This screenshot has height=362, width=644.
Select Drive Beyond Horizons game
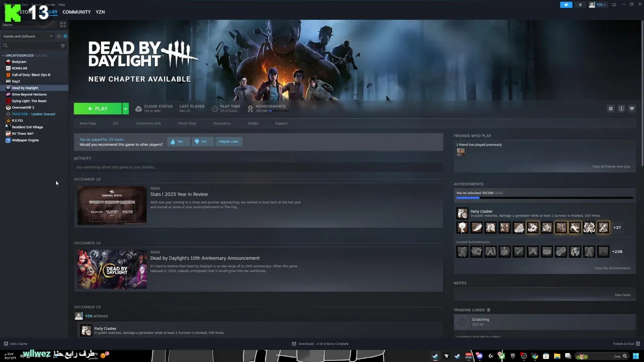coord(29,95)
